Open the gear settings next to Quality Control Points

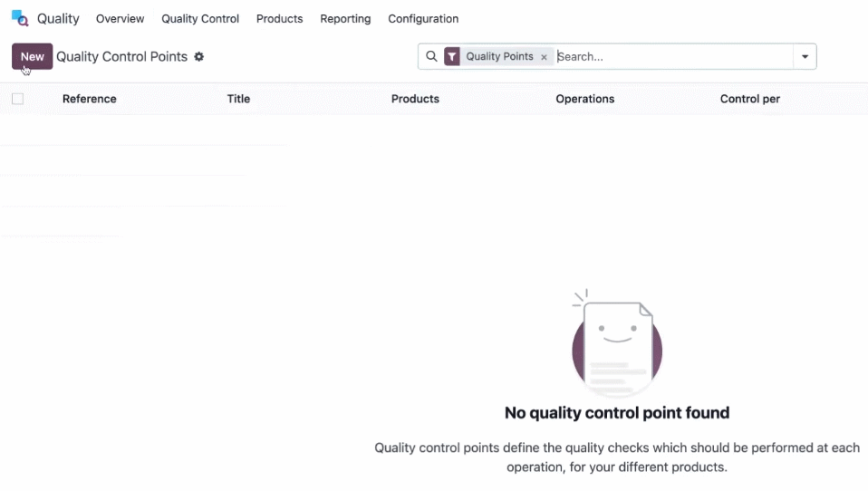point(198,56)
